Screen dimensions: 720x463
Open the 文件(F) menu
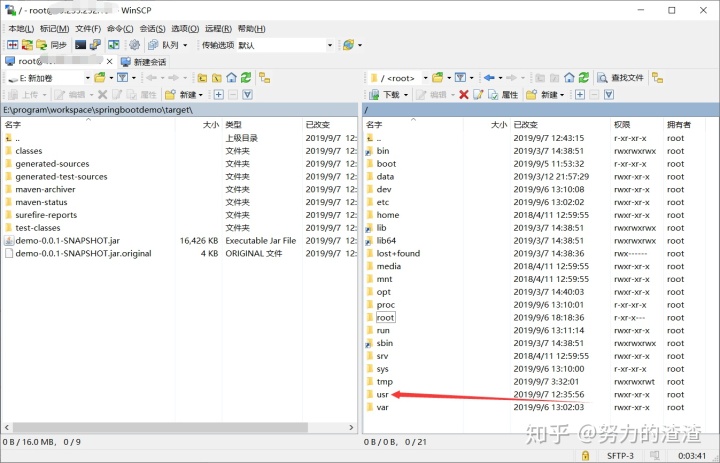[x=88, y=28]
